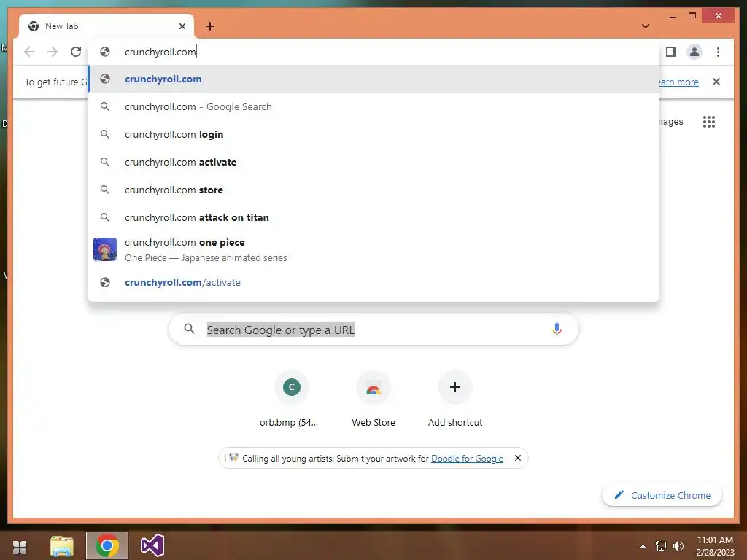Open the side panel icon in toolbar

coord(671,52)
